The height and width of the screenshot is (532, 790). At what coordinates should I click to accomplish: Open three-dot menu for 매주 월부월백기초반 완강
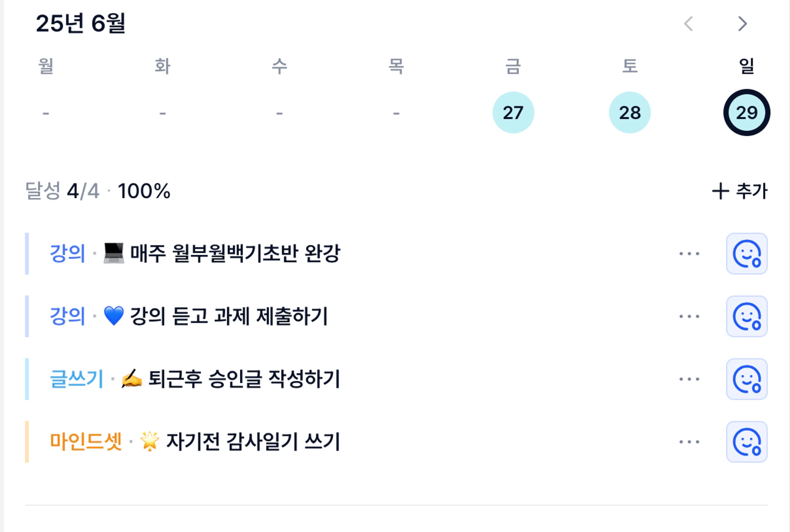click(x=689, y=253)
